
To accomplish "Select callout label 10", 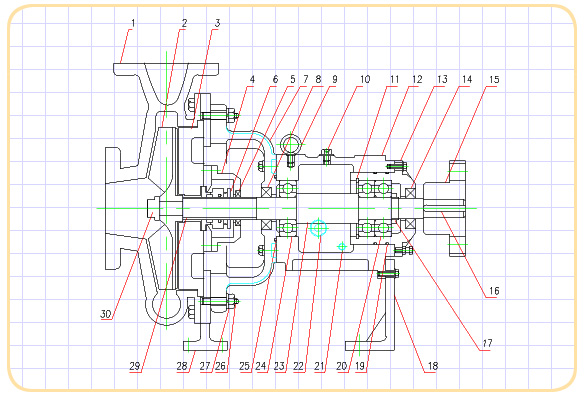I will click(x=365, y=79).
